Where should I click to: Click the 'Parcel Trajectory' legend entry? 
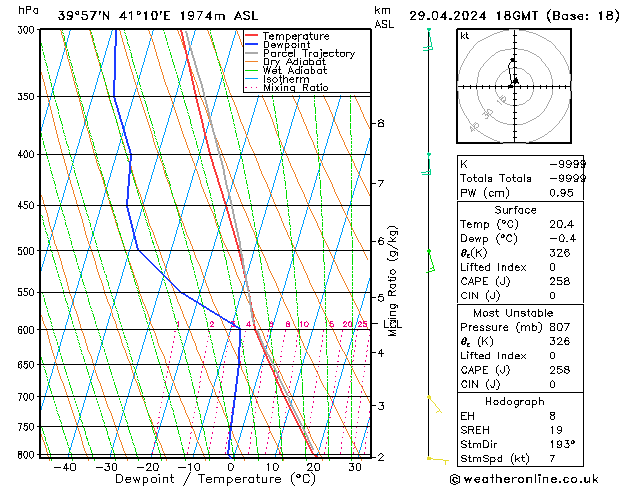[x=300, y=53]
